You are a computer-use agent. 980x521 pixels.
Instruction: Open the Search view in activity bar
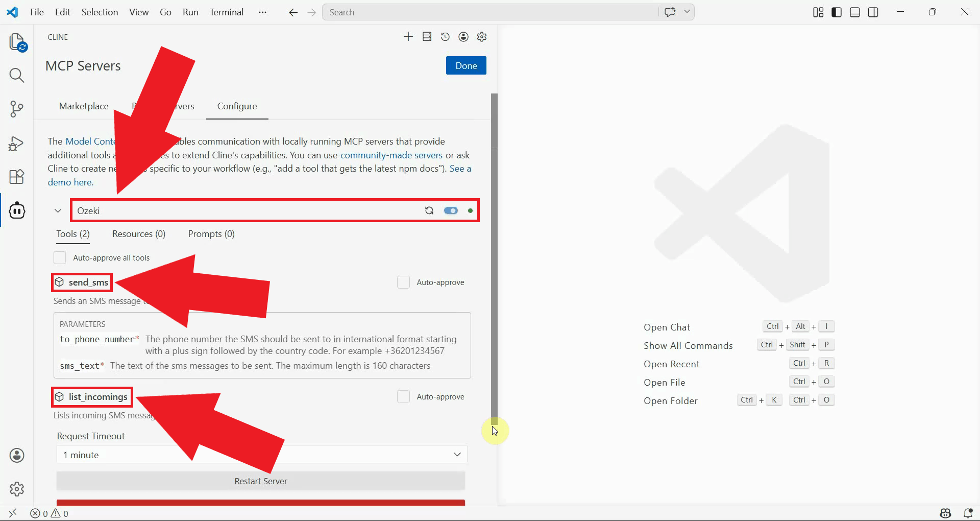click(x=17, y=76)
